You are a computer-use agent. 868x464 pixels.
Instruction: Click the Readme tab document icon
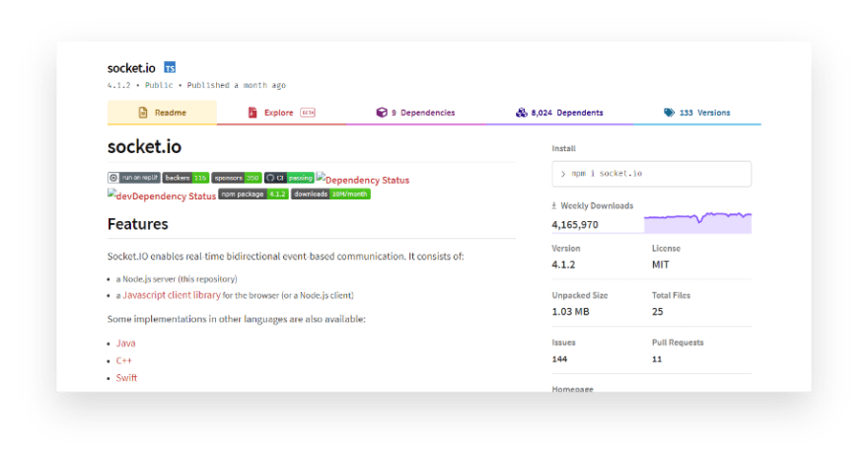pyautogui.click(x=143, y=113)
